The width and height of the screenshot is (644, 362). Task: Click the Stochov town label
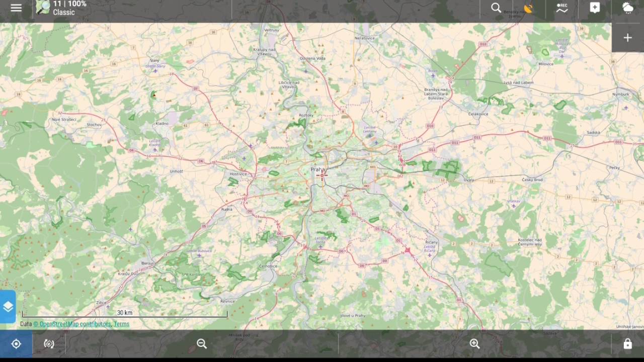point(94,125)
